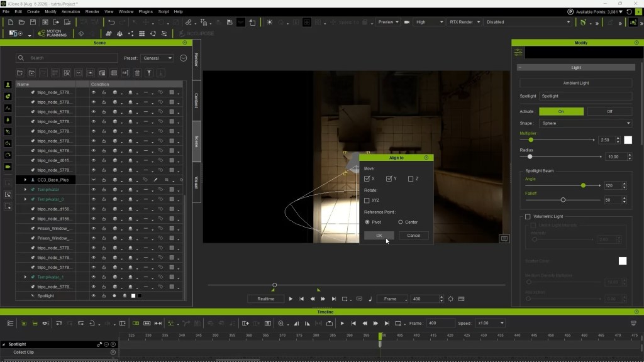Image resolution: width=644 pixels, height=362 pixels.
Task: Click OK in Align to dialog
Action: pos(379,236)
